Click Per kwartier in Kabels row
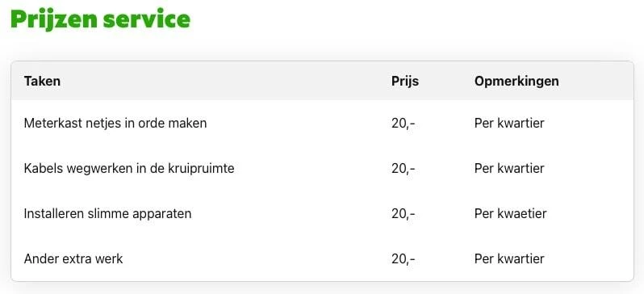Viewport: 644px width, 294px height. click(509, 168)
